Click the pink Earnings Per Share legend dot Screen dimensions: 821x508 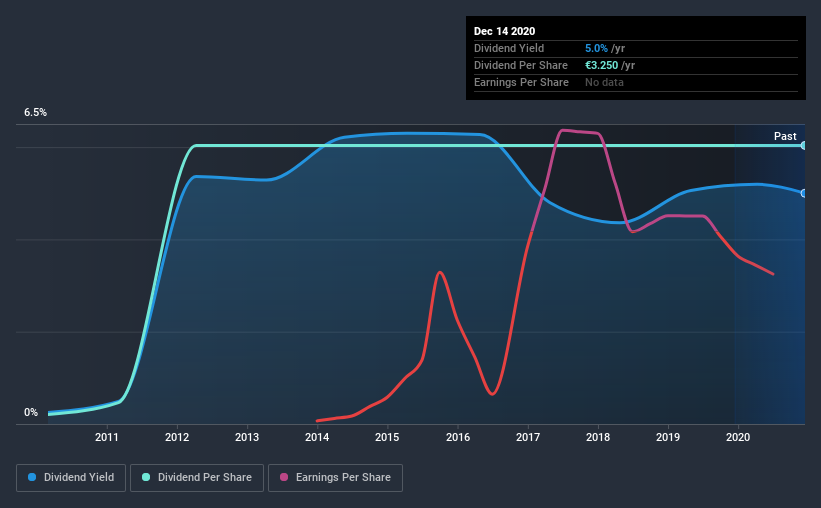284,477
